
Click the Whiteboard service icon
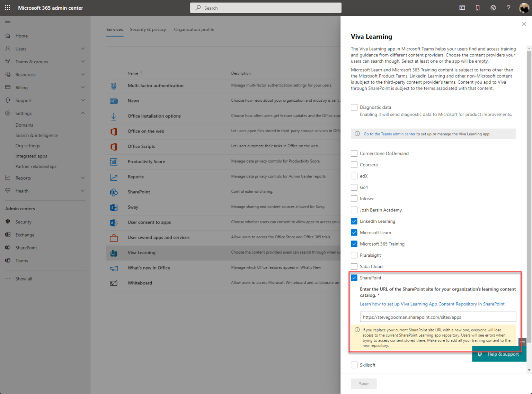point(114,283)
